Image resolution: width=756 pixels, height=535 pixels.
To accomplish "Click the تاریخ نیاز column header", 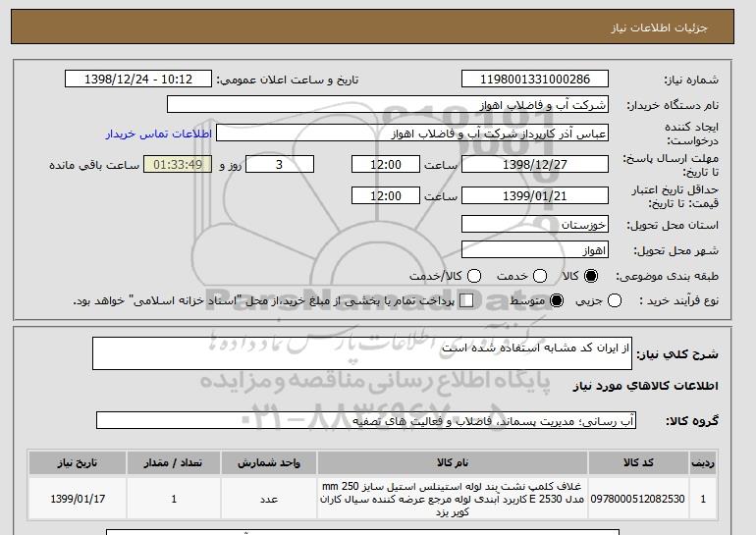I will click(x=78, y=462).
